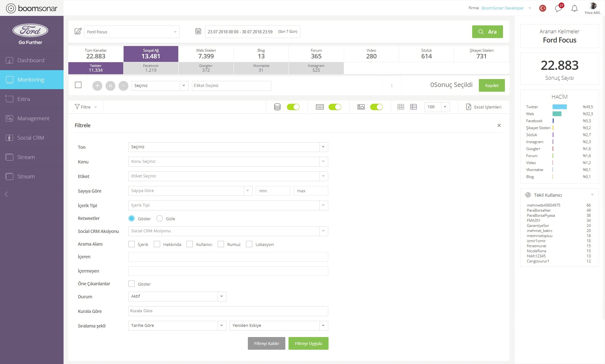The image size is (605, 364).
Task: Select the Tüm Kanallar tab
Action: point(96,54)
